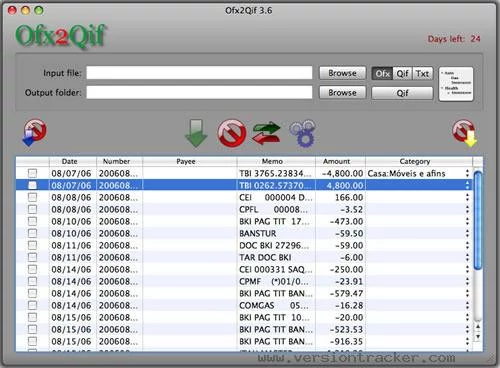The height and width of the screenshot is (368, 500).
Task: Click the Ofx2Qif logo
Action: 61,36
